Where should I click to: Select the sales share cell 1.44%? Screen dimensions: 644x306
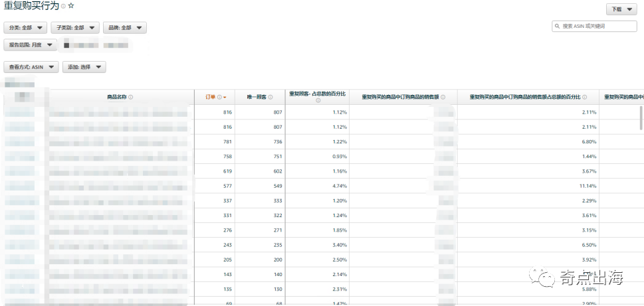click(x=589, y=156)
